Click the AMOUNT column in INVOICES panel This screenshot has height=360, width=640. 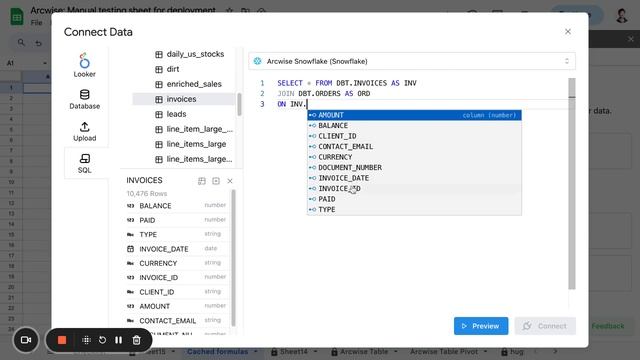coord(177,306)
